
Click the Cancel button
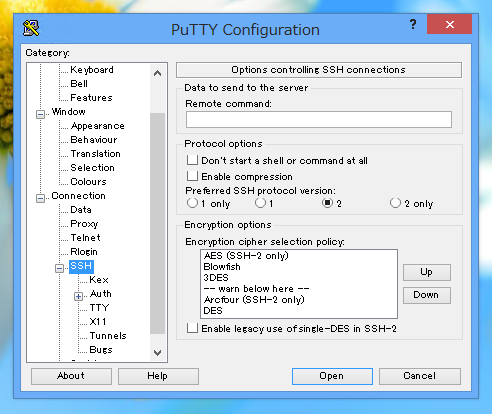420,376
